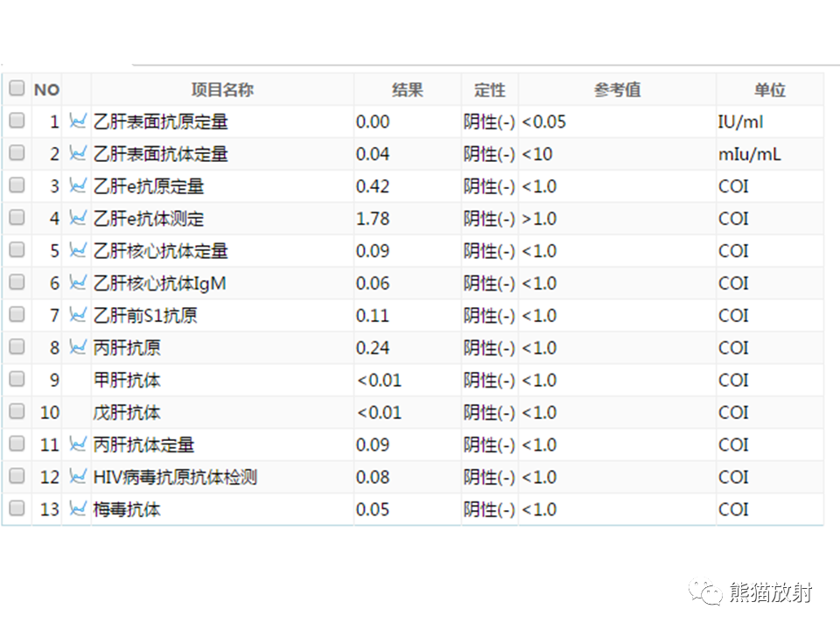Open trend chart icon for 乙肝e抗原定量
This screenshot has width=840, height=630.
click(78, 185)
